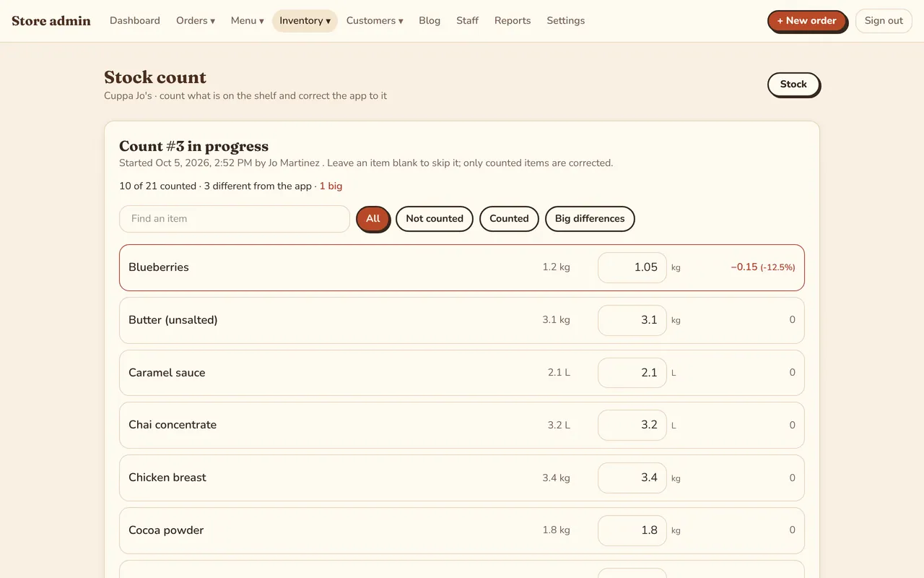The image size is (924, 578).
Task: Open the Inventory dropdown
Action: 305,21
